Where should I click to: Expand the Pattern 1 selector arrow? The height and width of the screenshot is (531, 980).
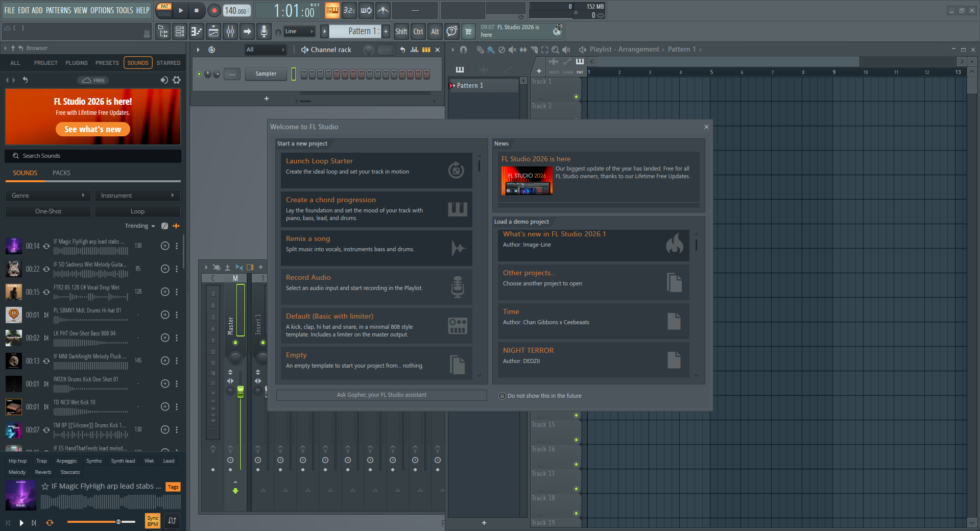[x=324, y=32]
